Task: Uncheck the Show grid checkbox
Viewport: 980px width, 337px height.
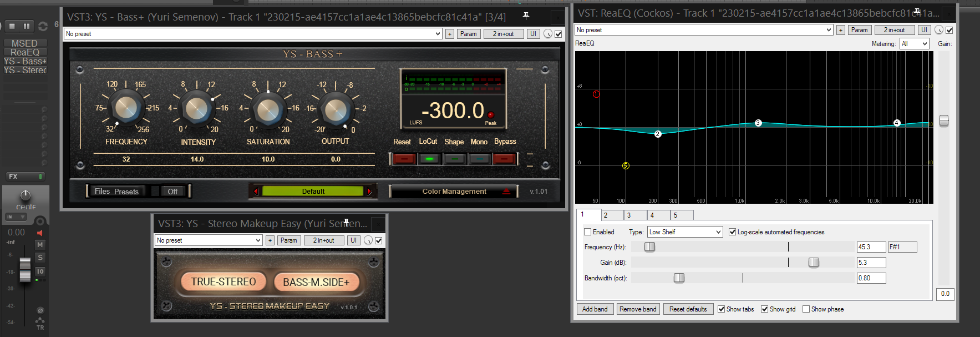Action: click(765, 309)
